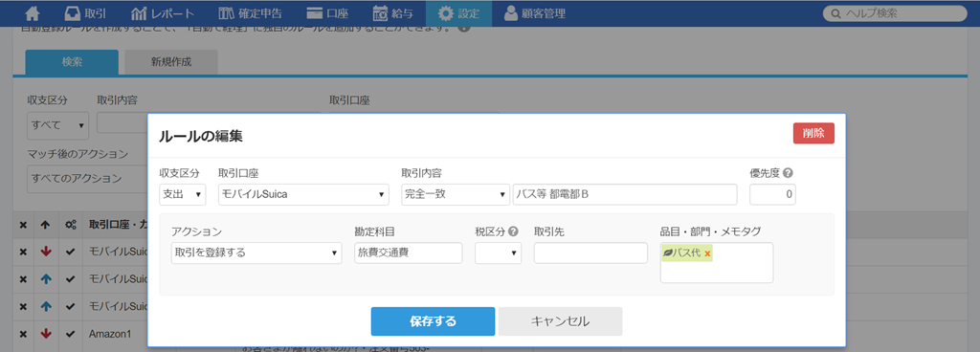This screenshot has width=980, height=352.
Task: Open the 確定申告 menu
Action: 251,13
